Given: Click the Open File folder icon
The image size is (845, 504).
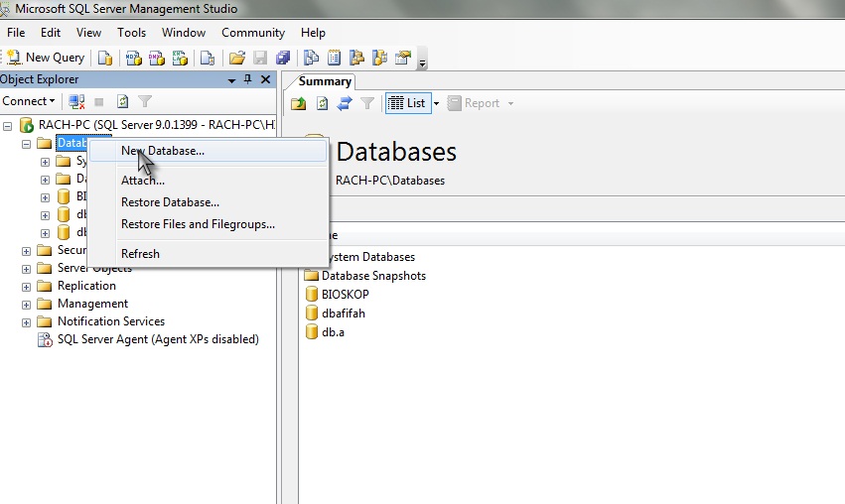Looking at the screenshot, I should click(x=237, y=58).
